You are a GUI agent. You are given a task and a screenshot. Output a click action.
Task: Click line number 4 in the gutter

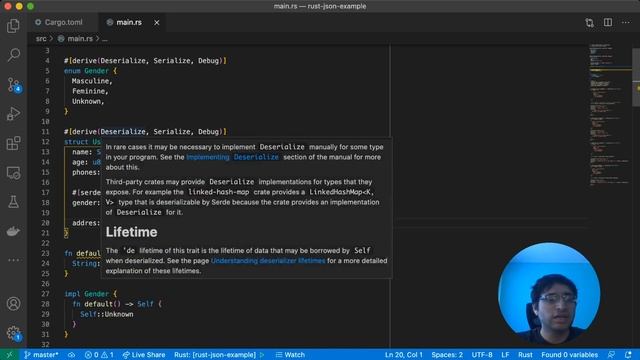pyautogui.click(x=47, y=61)
